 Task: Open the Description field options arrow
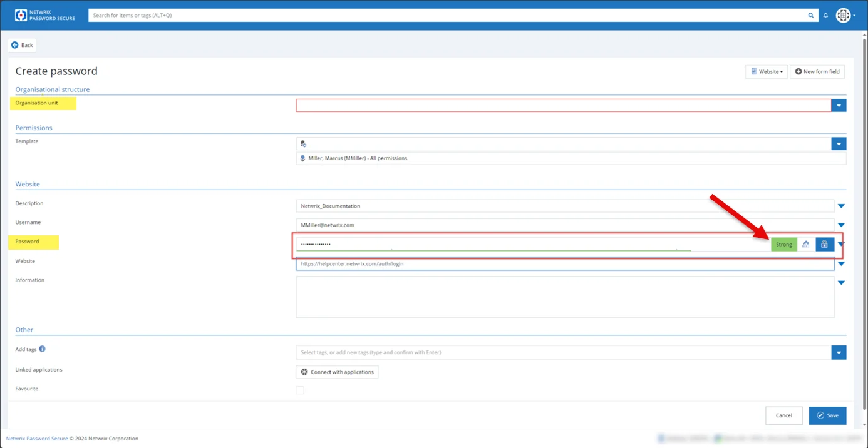(x=841, y=206)
